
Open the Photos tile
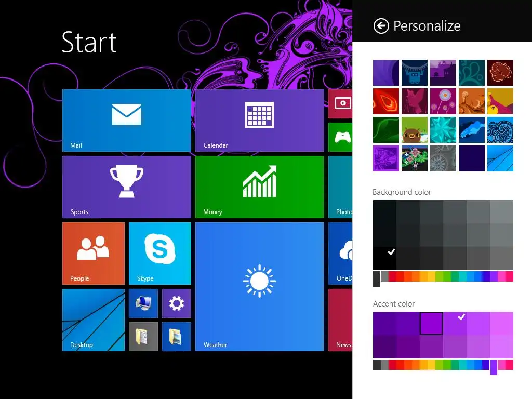tap(340, 187)
